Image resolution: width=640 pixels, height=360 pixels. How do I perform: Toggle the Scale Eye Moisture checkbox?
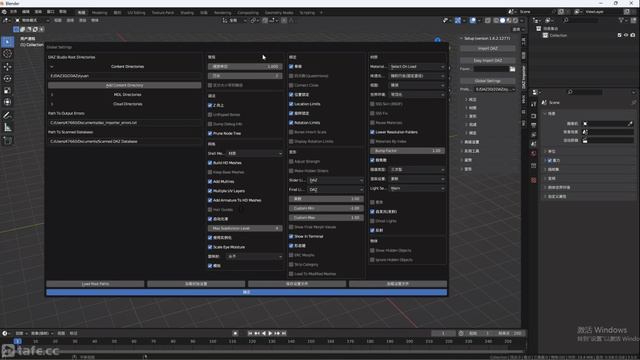(210, 247)
